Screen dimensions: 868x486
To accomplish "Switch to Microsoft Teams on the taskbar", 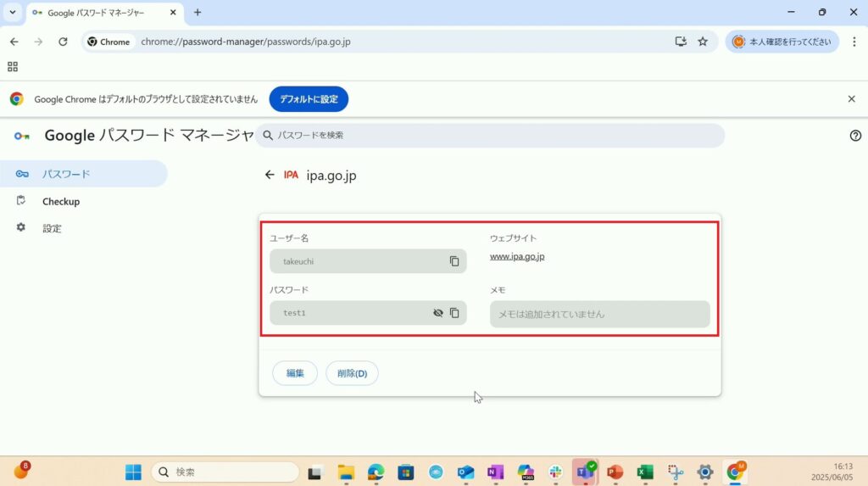I will click(x=585, y=472).
